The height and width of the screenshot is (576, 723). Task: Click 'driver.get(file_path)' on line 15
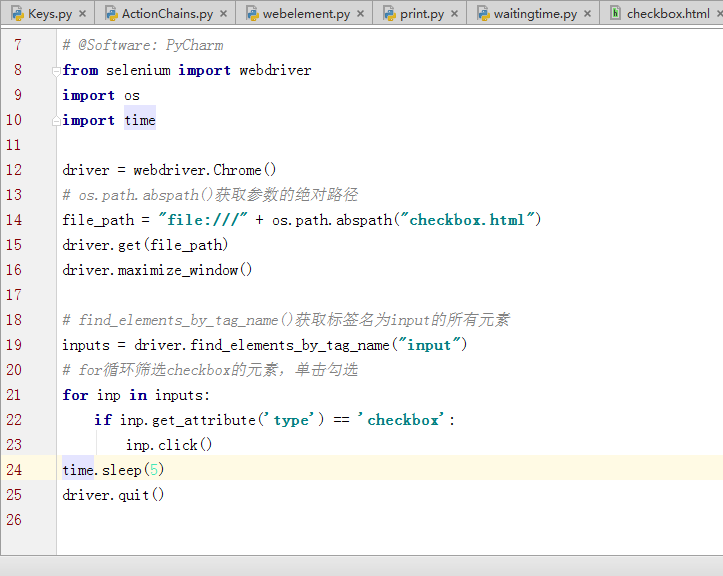145,244
